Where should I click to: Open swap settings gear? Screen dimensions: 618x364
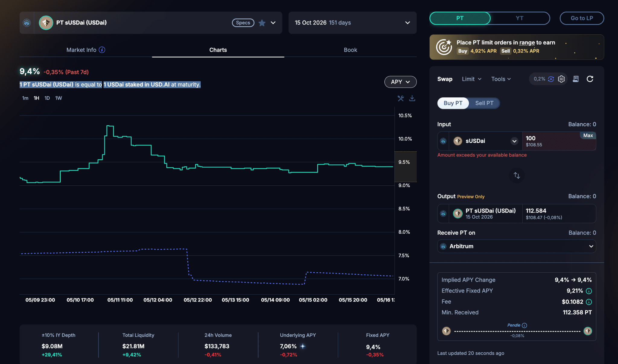pyautogui.click(x=561, y=79)
